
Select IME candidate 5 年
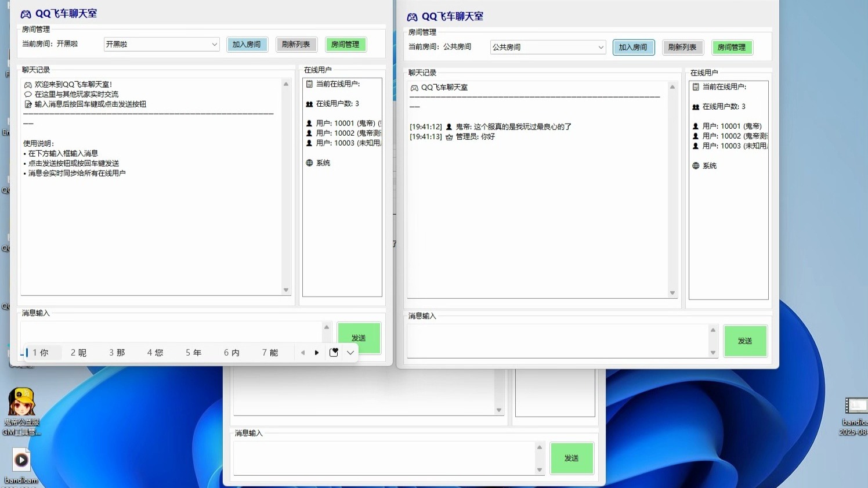tap(194, 353)
